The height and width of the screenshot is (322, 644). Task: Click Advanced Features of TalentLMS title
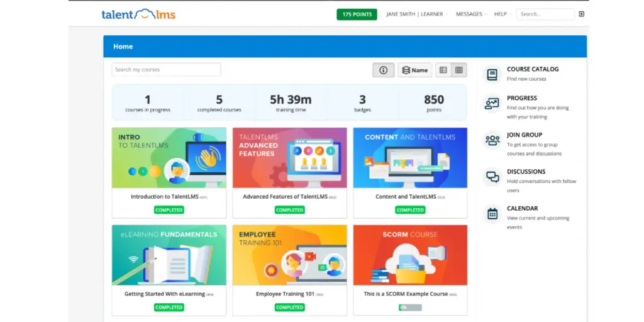click(285, 197)
